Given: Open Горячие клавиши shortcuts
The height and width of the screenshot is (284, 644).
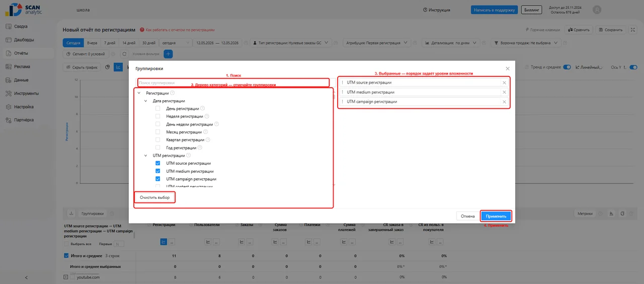Looking at the screenshot, I should click(x=542, y=30).
